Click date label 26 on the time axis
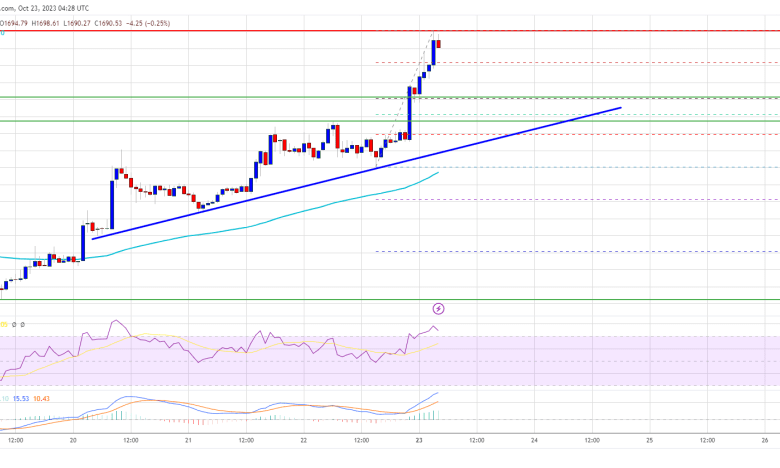The height and width of the screenshot is (468, 780). pos(764,439)
